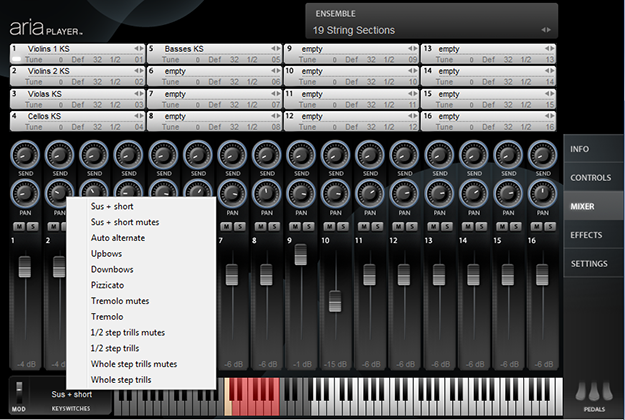The width and height of the screenshot is (625, 420).
Task: Click the -1 dB level readout
Action: [x=302, y=364]
